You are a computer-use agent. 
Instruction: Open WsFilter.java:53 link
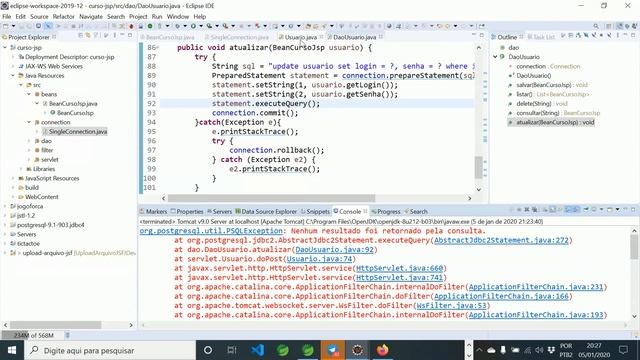[451, 305]
